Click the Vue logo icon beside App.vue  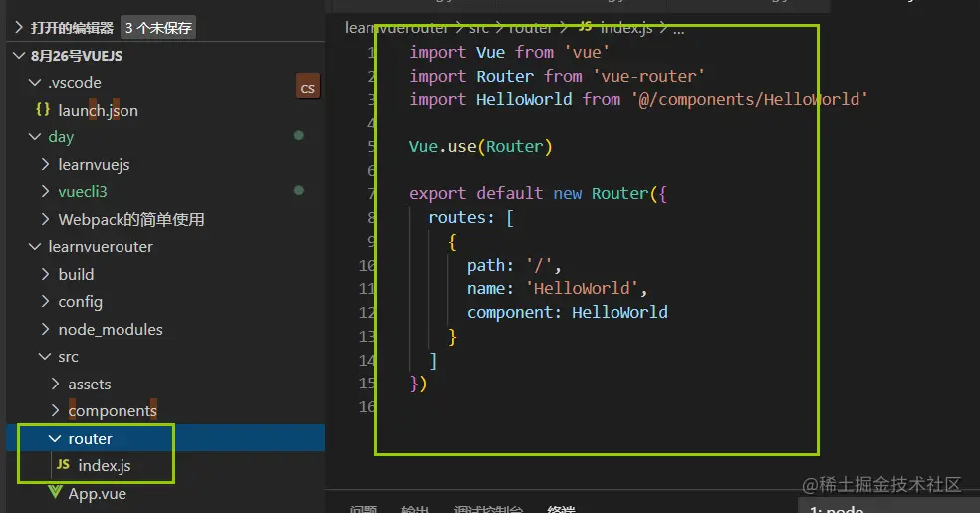click(x=55, y=492)
